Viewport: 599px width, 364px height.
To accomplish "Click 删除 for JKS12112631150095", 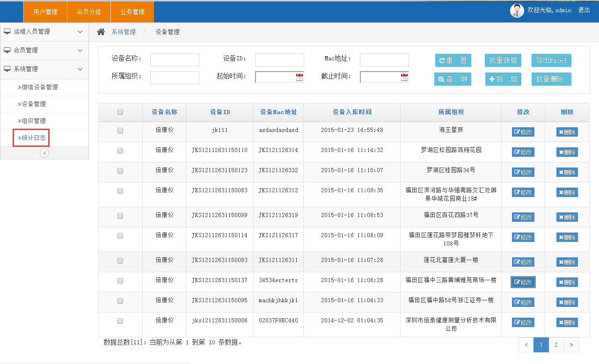I will [567, 302].
